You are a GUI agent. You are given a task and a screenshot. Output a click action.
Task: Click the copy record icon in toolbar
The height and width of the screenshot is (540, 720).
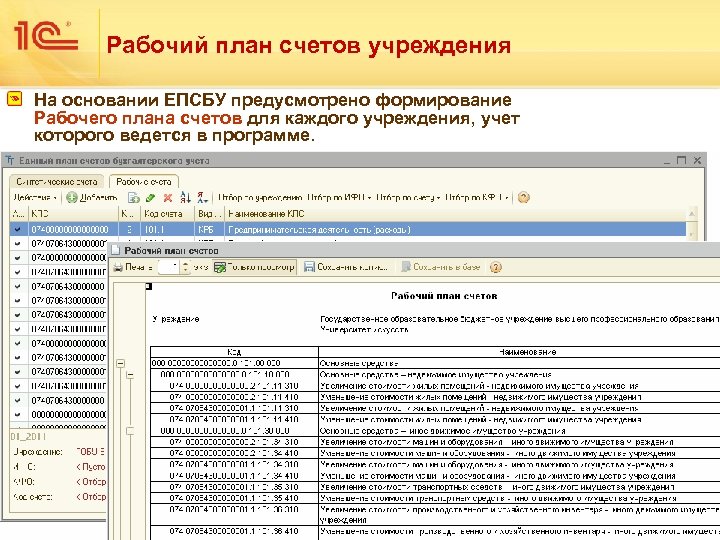tap(133, 198)
